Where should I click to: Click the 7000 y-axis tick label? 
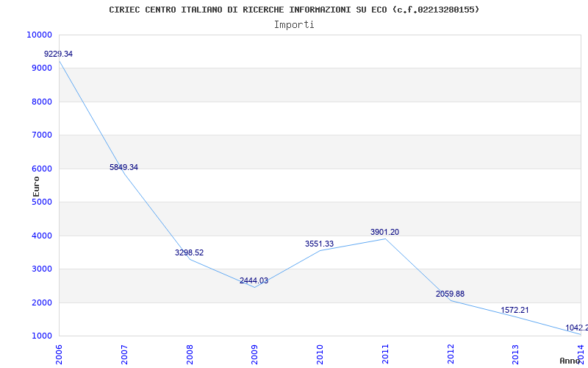(x=41, y=135)
